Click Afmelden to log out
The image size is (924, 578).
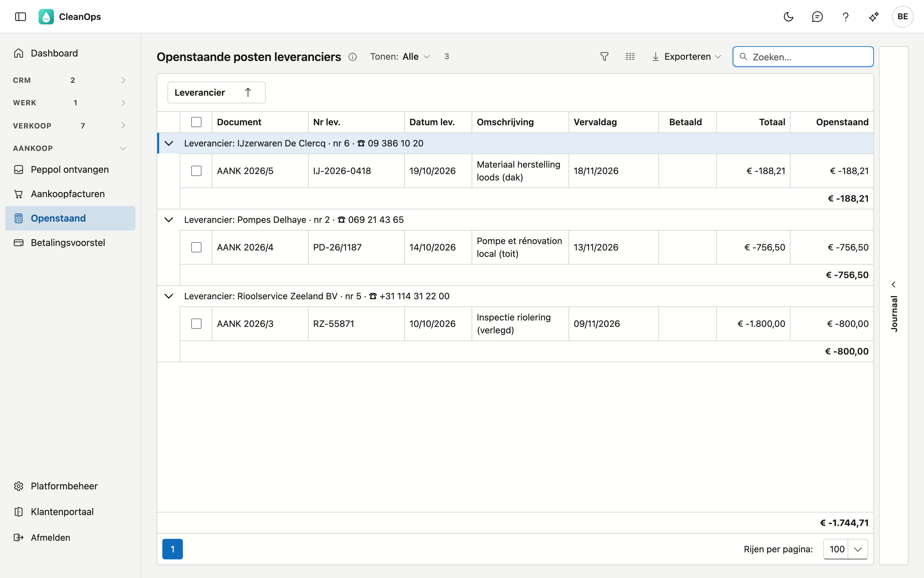coord(70,538)
